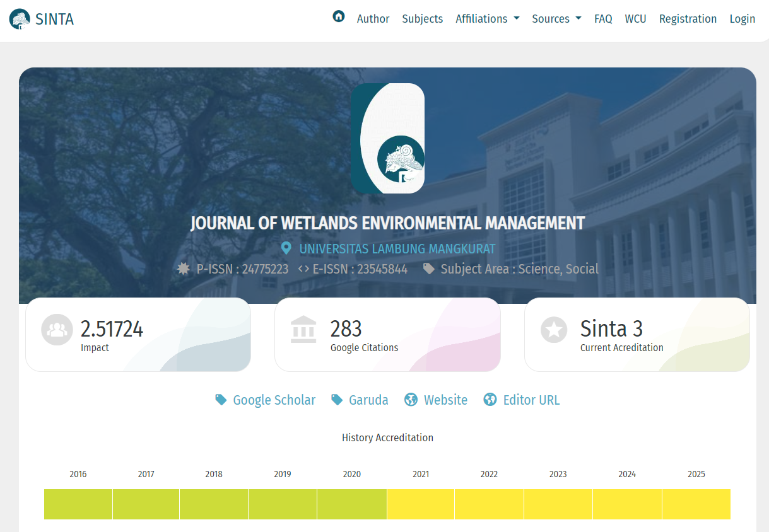Click the location pin icon
Screen dimensions: 769x532
(286, 248)
